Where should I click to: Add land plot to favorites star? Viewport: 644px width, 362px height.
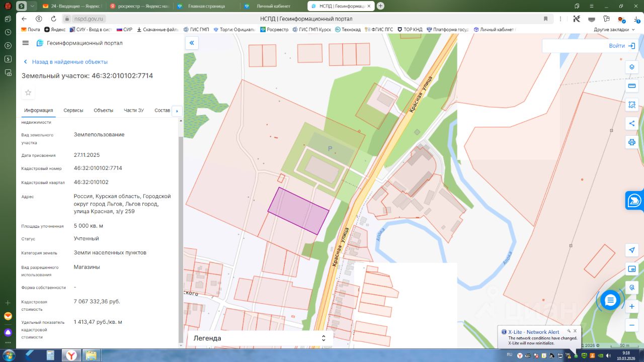28,93
